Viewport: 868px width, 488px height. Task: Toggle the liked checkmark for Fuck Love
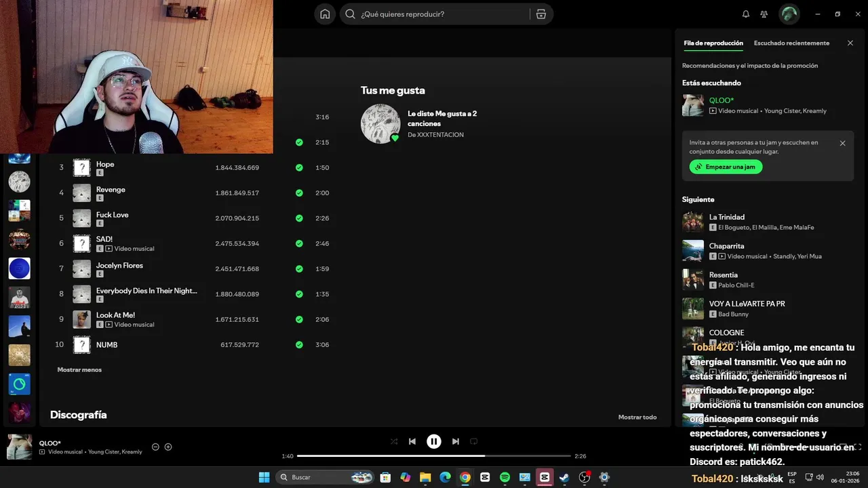tap(299, 218)
